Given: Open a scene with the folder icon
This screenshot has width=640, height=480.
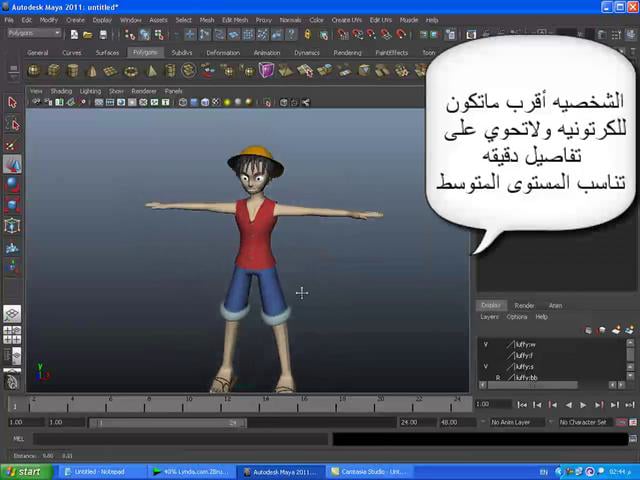Looking at the screenshot, I should click(88, 35).
